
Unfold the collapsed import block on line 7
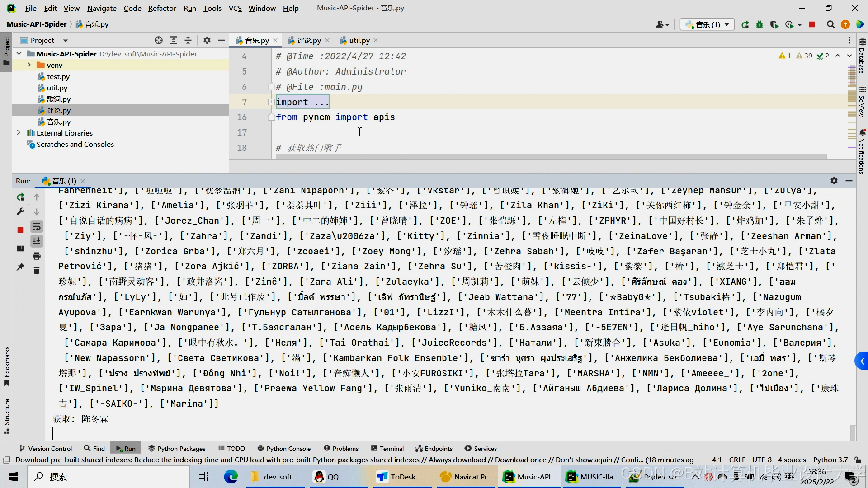[271, 102]
